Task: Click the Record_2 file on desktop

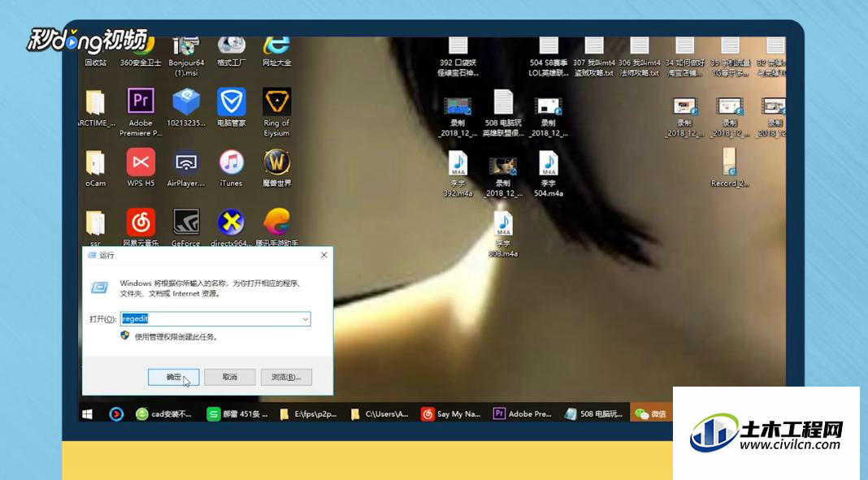Action: (x=729, y=167)
